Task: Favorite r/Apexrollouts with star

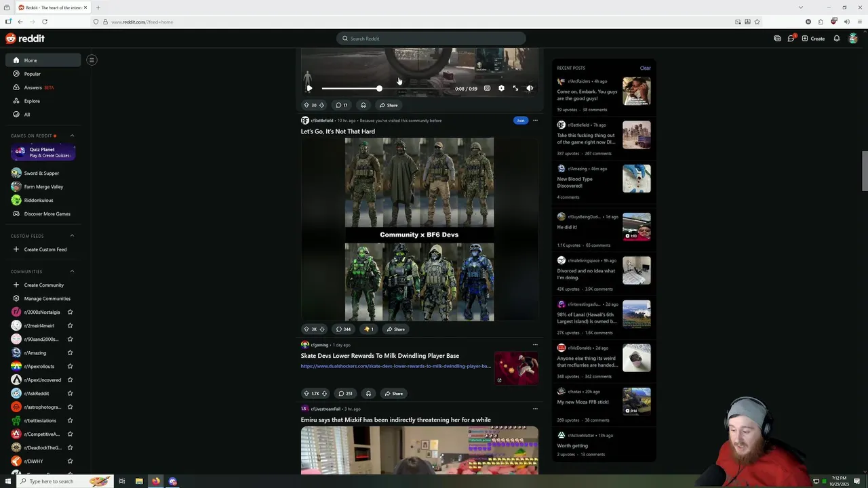Action: 70,367
